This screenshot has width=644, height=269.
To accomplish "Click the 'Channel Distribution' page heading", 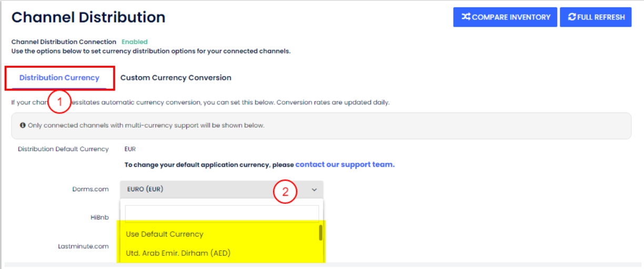I will tap(88, 17).
